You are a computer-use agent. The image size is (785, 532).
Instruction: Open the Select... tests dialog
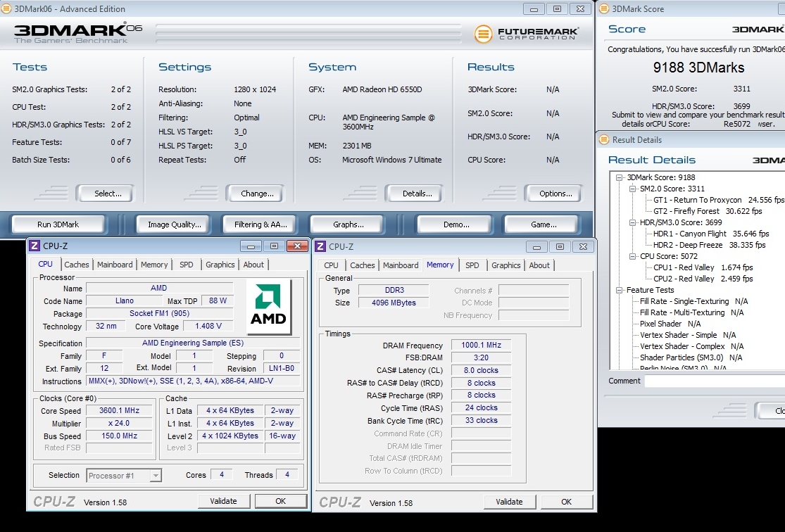point(105,194)
